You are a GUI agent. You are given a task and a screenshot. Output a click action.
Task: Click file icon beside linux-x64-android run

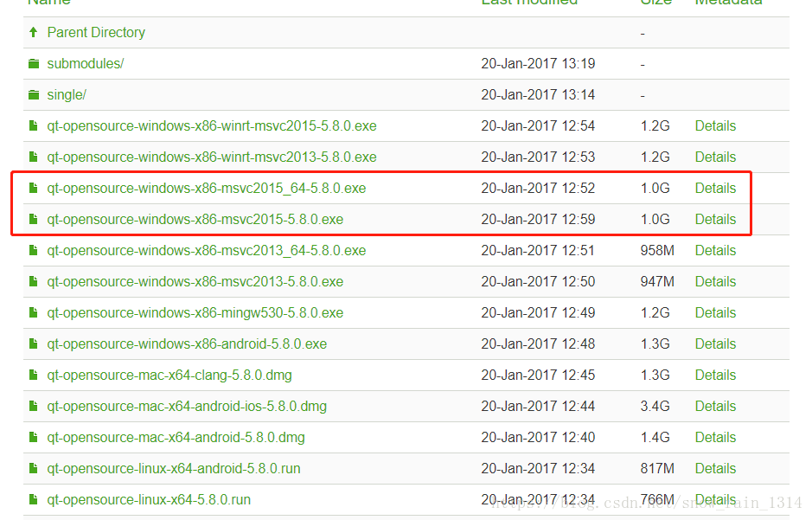[x=34, y=469]
